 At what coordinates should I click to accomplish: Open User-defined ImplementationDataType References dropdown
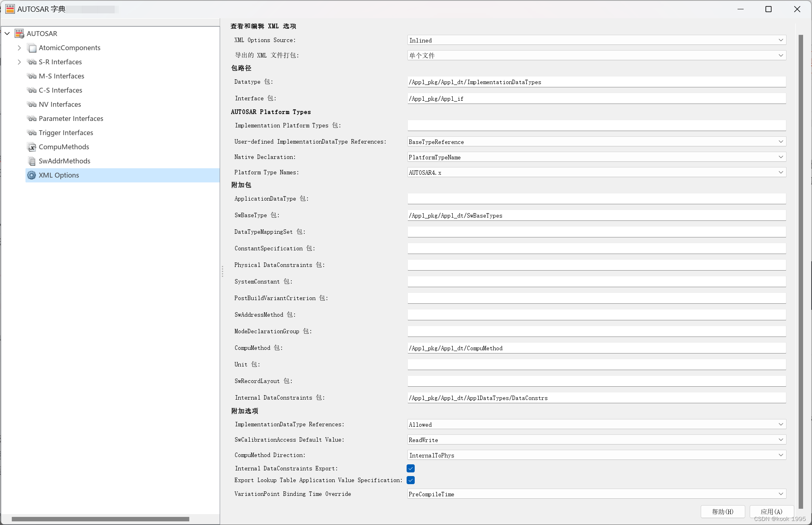click(x=597, y=142)
